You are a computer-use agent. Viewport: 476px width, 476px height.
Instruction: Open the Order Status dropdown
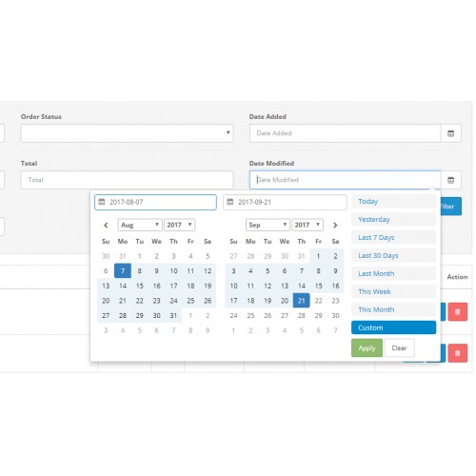point(127,133)
